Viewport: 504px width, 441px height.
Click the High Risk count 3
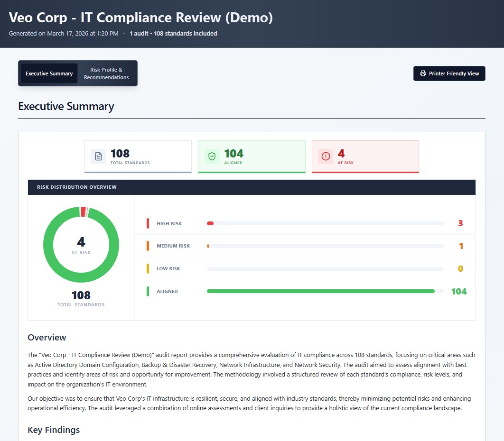(x=460, y=223)
